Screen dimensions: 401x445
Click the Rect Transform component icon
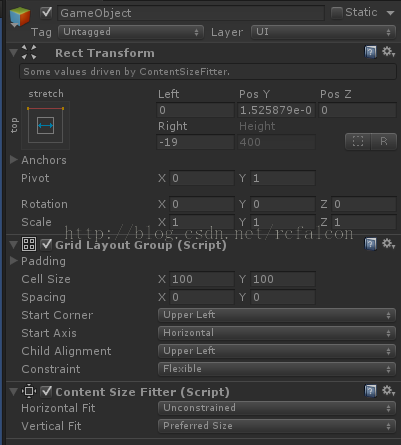pyautogui.click(x=29, y=52)
